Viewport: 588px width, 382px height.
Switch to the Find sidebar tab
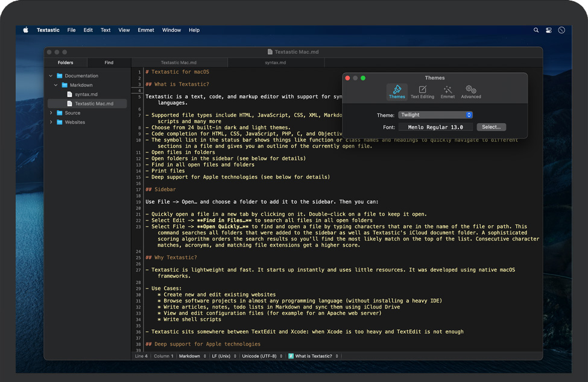(x=109, y=63)
